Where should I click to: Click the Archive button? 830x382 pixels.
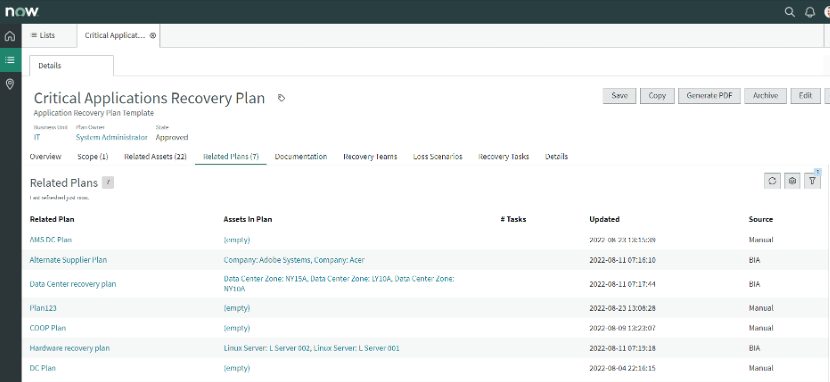765,96
